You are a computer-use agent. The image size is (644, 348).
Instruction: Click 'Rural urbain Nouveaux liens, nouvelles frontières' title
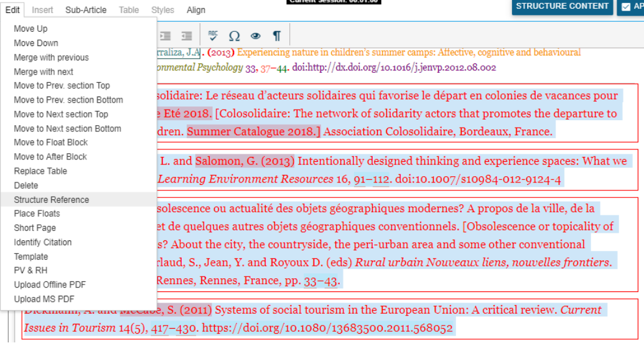pos(482,263)
